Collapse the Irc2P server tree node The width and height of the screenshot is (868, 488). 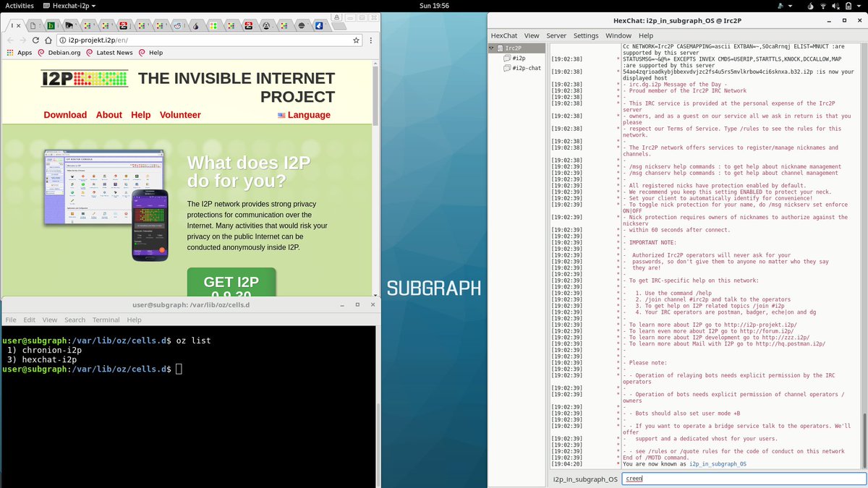(492, 48)
